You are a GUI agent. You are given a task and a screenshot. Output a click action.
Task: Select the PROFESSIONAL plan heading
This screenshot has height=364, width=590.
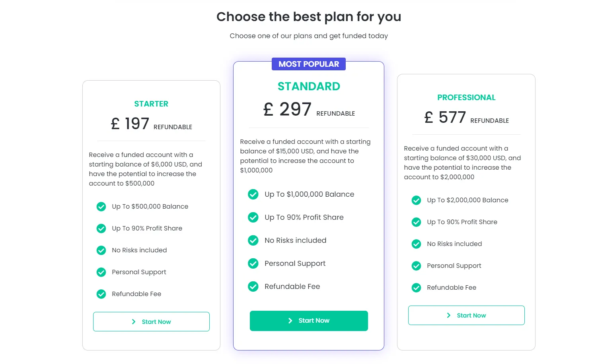click(466, 97)
